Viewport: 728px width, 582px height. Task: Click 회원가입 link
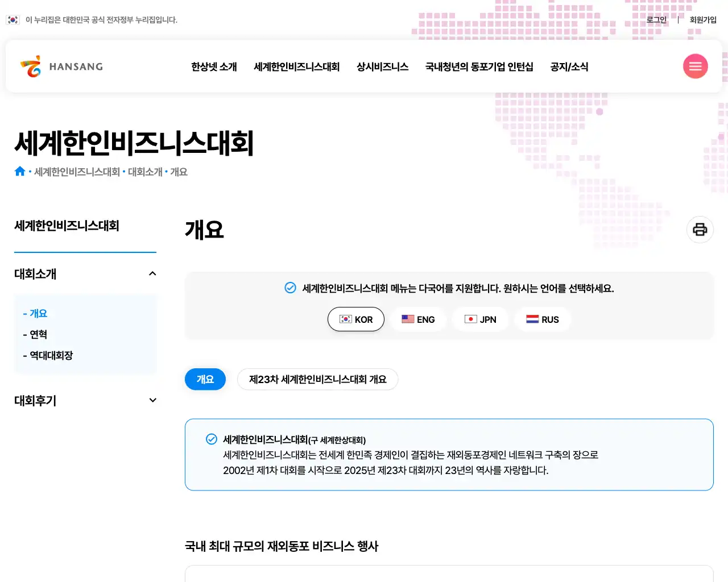tap(703, 20)
